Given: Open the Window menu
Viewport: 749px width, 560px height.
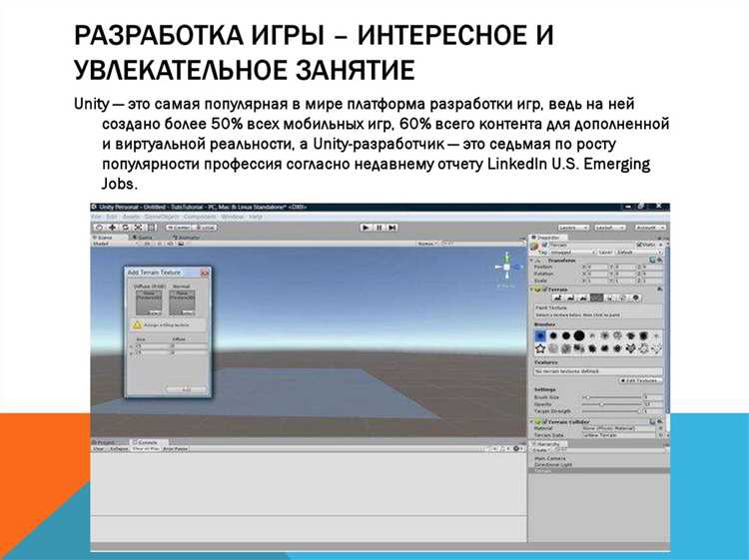Looking at the screenshot, I should (232, 217).
